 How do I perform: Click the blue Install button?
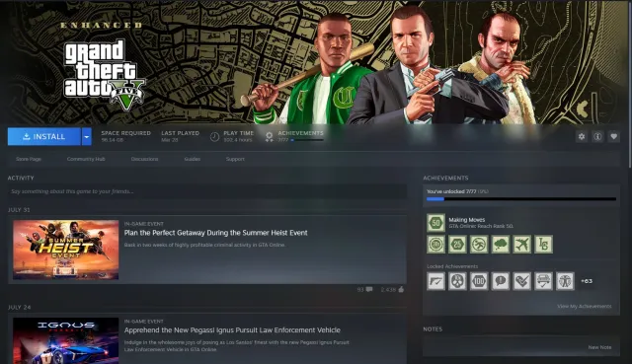coord(43,136)
